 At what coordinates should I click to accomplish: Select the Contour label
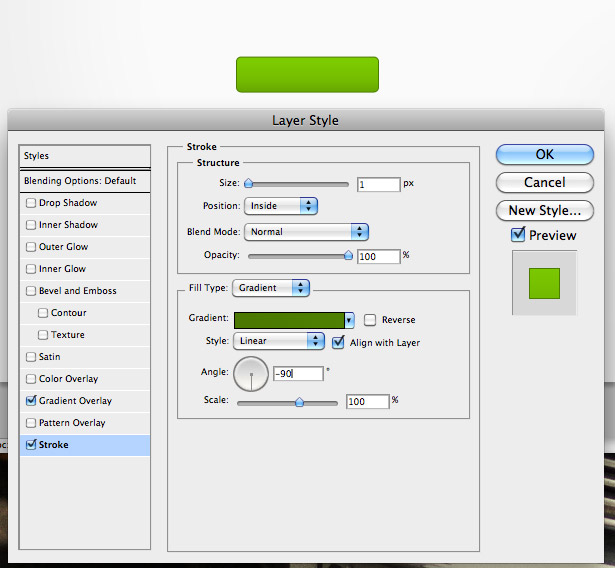point(69,313)
